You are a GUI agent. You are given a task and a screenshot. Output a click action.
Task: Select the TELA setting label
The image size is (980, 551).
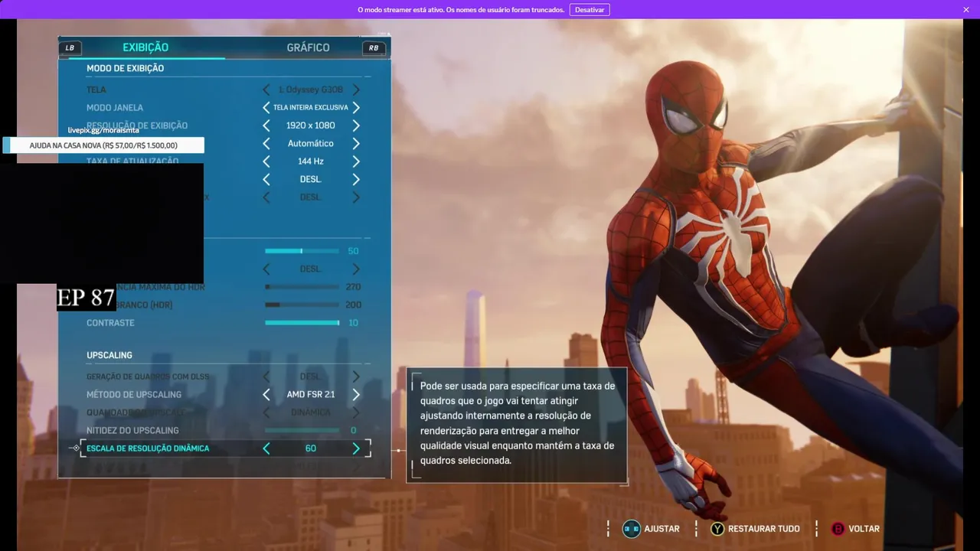pyautogui.click(x=96, y=90)
